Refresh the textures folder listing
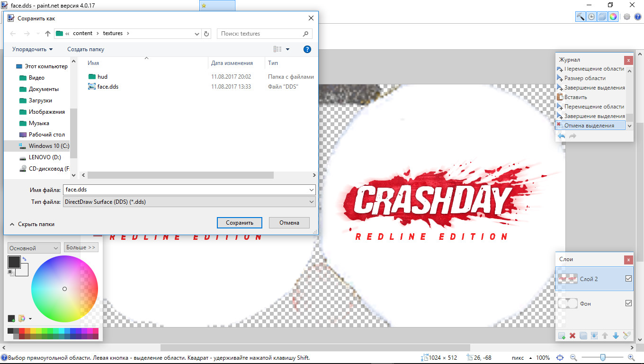Screen dimensions: 644x364 pos(206,34)
